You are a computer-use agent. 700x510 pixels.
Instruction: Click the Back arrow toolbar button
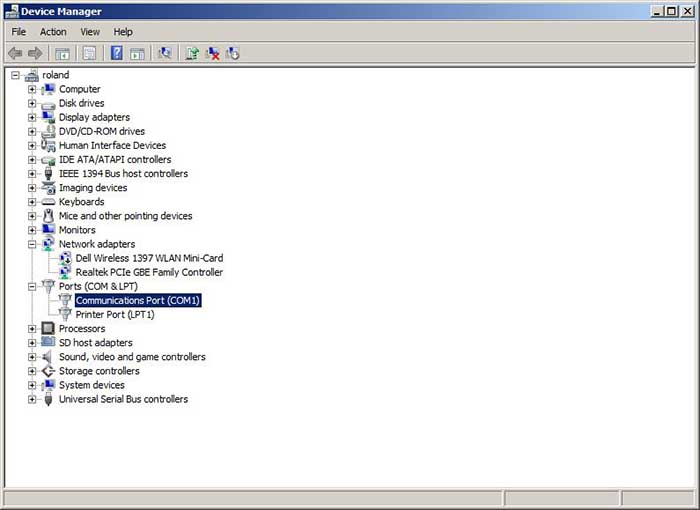tap(15, 54)
